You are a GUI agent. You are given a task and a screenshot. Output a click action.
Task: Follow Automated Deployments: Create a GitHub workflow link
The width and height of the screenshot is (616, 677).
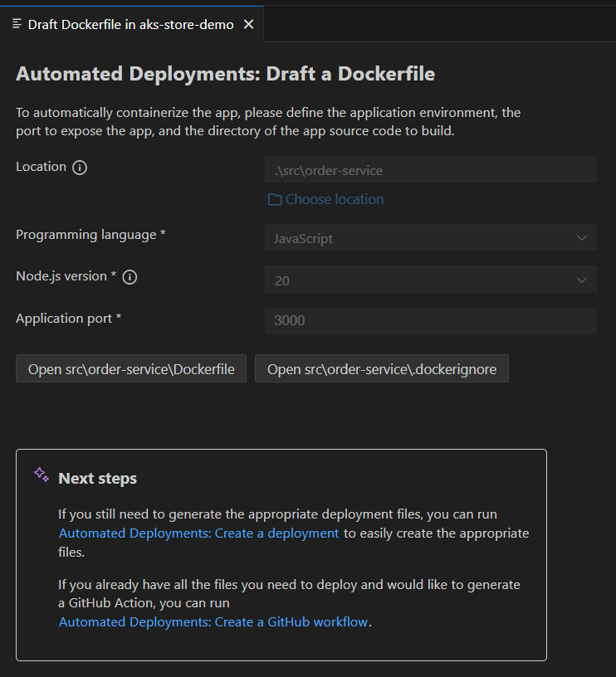[213, 621]
